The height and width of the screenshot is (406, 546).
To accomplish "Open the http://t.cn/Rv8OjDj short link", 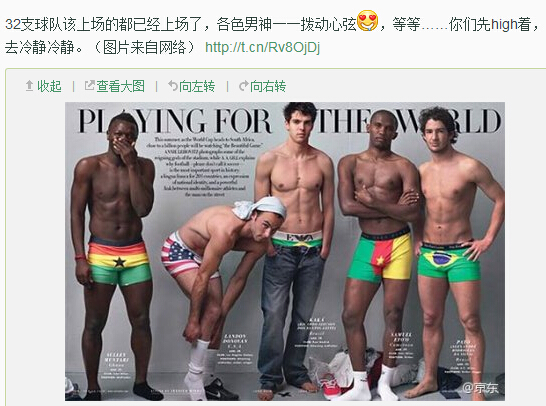I will point(262,47).
